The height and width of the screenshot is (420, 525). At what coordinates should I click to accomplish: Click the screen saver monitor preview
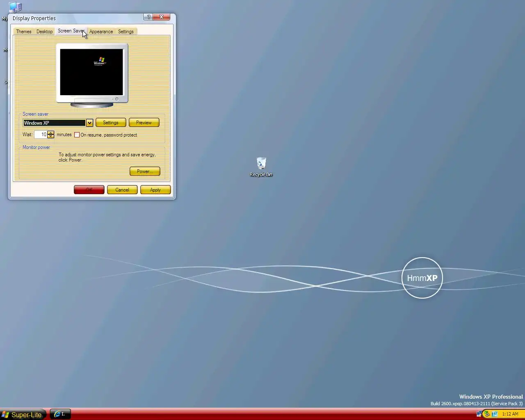(92, 75)
